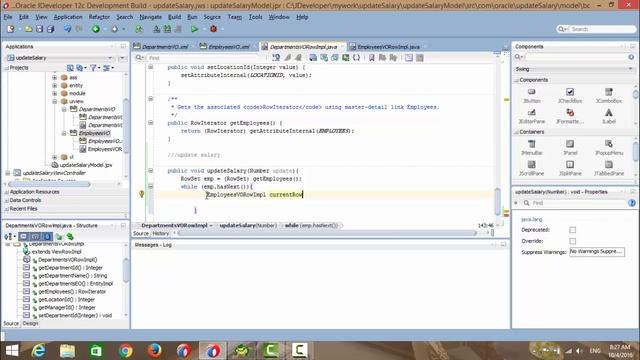Click the New file toolbar icon
Screen dimensions: 640x360
pyautogui.click(x=11, y=29)
